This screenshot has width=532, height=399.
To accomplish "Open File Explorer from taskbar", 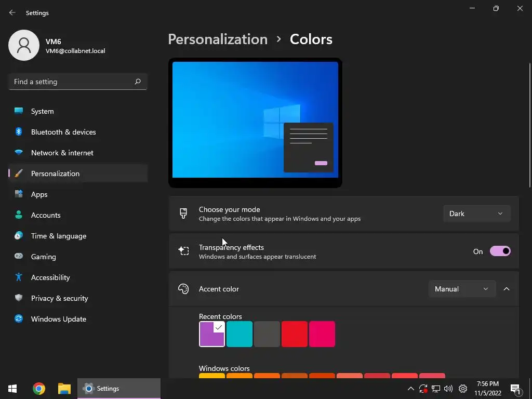I will point(64,389).
